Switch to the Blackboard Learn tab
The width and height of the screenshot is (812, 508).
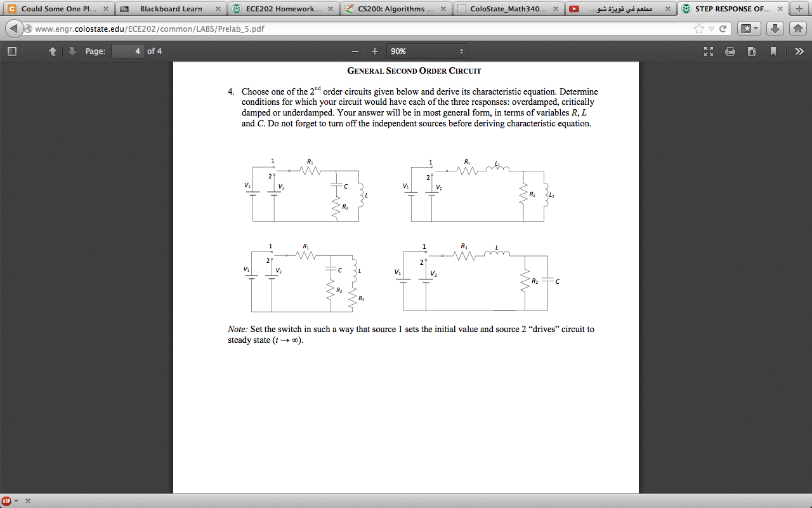click(x=172, y=10)
